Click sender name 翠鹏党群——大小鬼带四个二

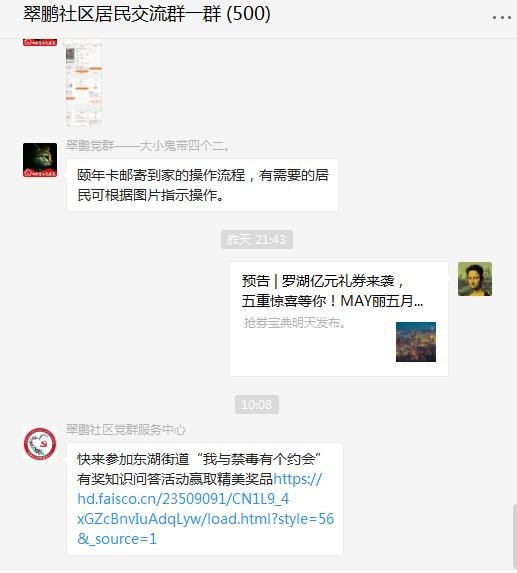(x=148, y=146)
